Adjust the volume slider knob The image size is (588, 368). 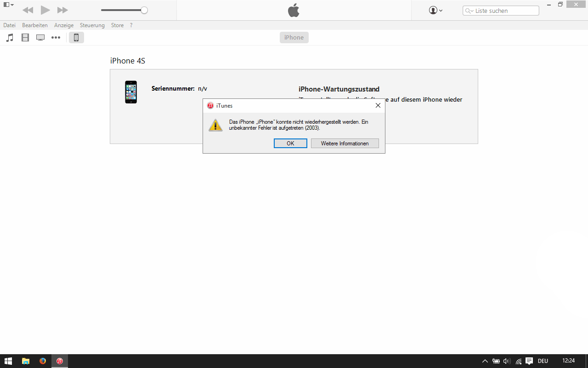pos(144,10)
